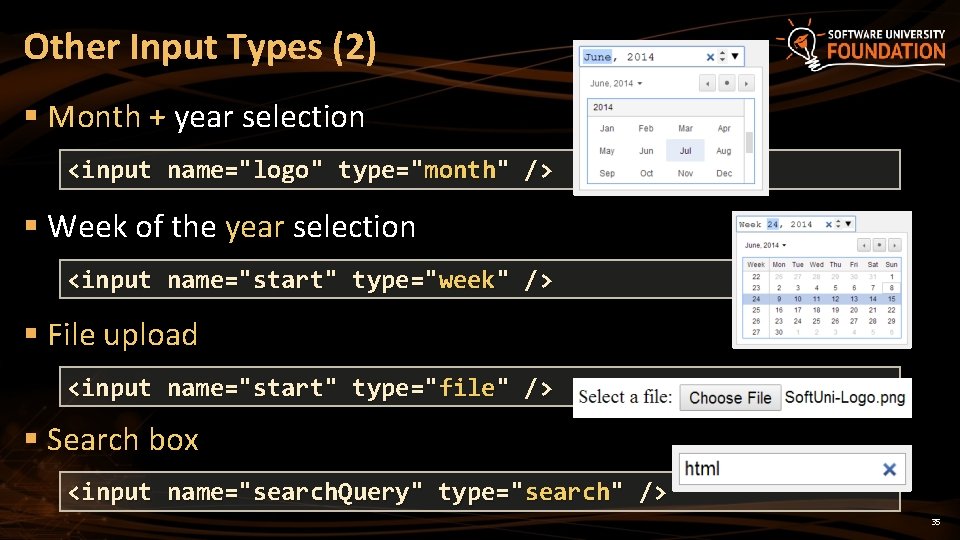This screenshot has height=540, width=960.
Task: Clear the week field with the X icon
Action: (828, 224)
